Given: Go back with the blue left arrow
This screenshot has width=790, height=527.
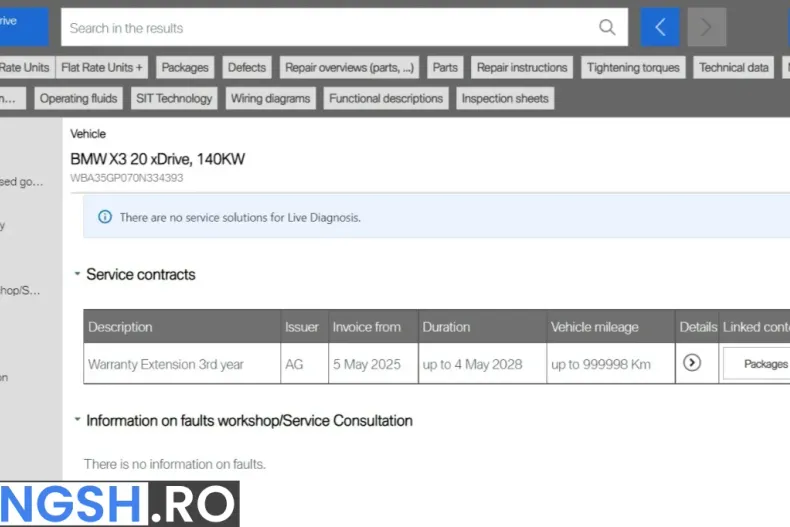Looking at the screenshot, I should click(x=660, y=27).
